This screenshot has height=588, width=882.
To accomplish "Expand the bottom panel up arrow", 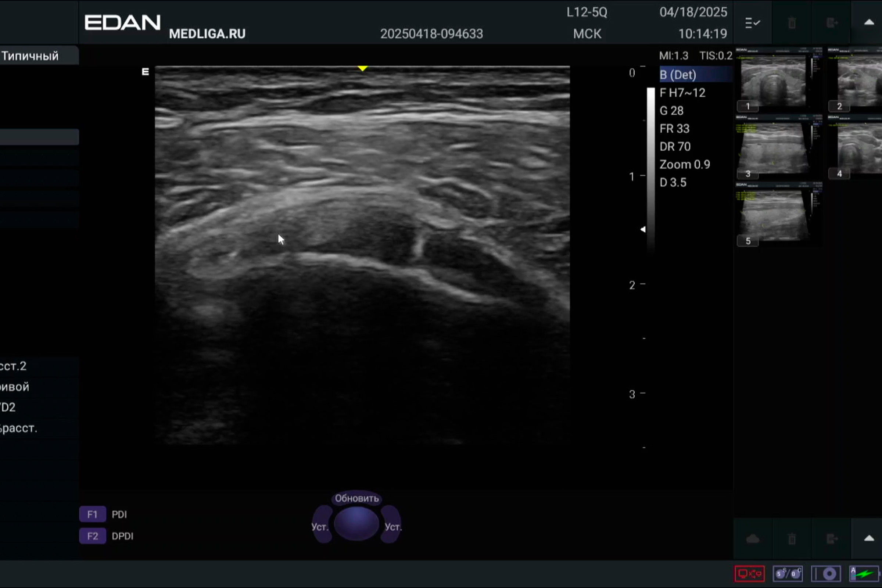I will [x=868, y=539].
